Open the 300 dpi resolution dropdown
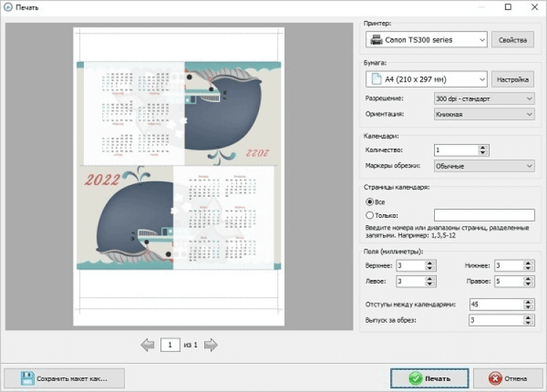Image resolution: width=547 pixels, height=392 pixels. (x=484, y=99)
